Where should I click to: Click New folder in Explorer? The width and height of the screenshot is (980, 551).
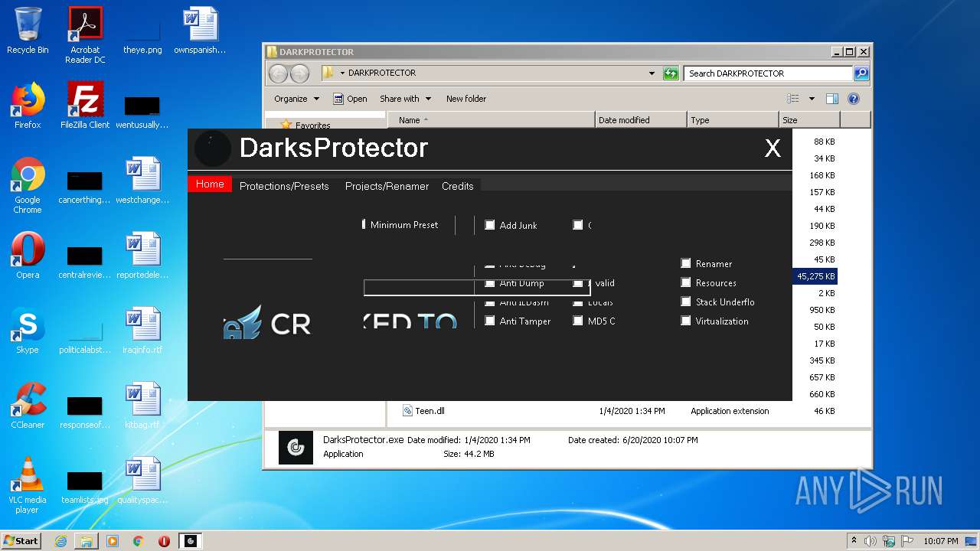click(466, 99)
